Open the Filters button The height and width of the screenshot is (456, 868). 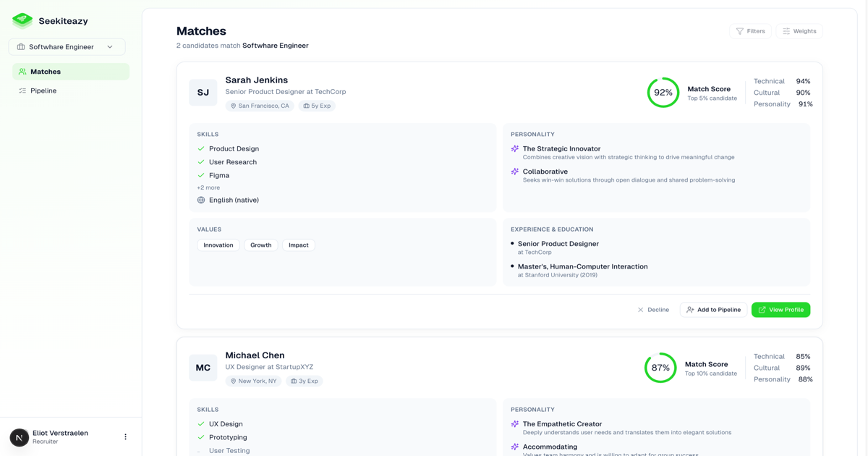click(750, 31)
